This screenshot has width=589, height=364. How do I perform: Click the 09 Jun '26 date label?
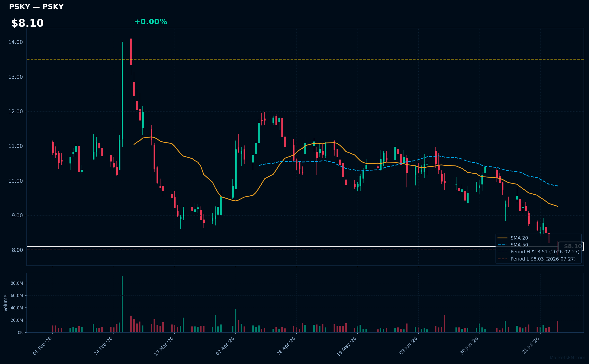click(408, 346)
